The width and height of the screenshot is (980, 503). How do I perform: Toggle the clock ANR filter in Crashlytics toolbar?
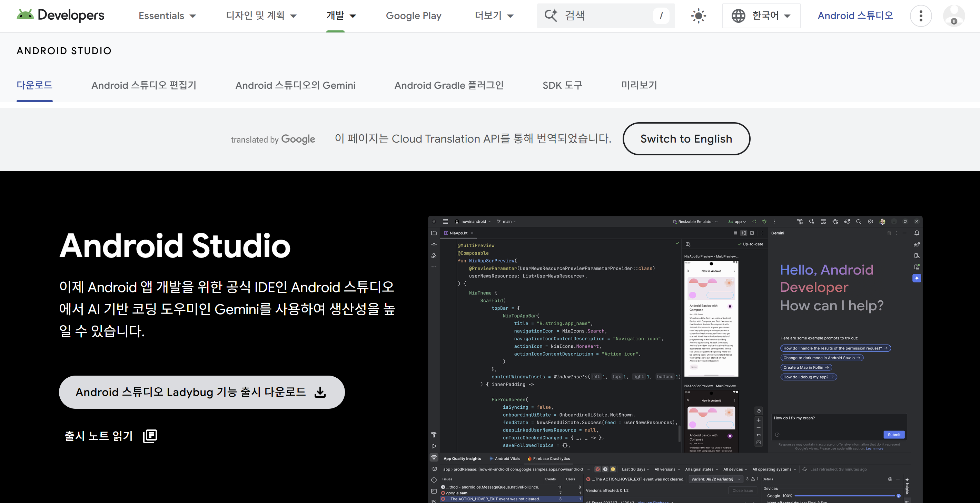point(605,470)
